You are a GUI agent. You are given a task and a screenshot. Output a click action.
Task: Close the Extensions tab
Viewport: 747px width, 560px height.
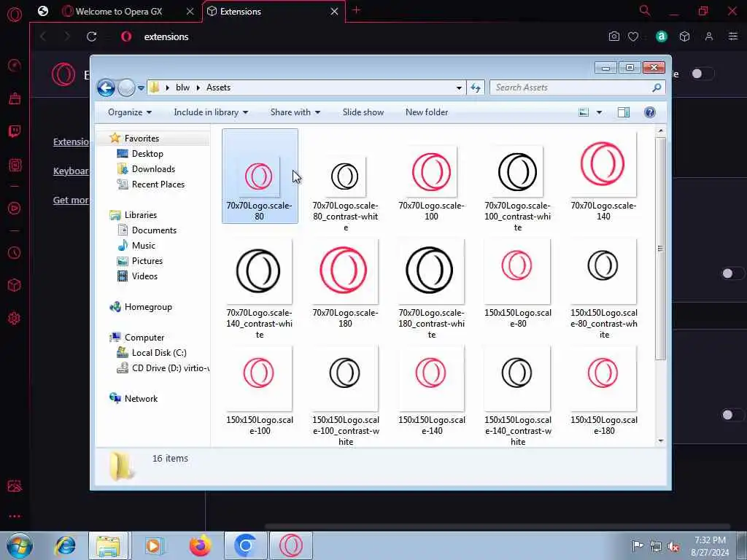click(334, 12)
